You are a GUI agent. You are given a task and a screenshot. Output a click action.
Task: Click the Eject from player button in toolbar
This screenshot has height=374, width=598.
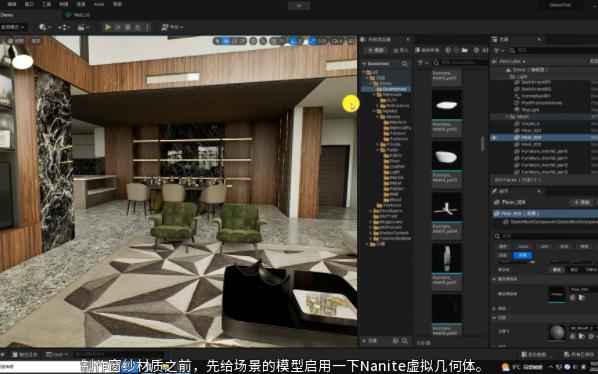click(x=137, y=27)
